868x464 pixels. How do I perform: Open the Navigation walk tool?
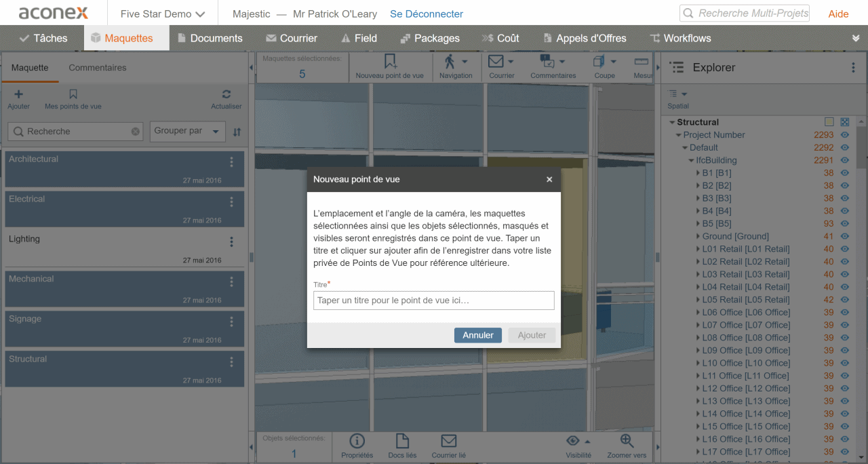pyautogui.click(x=456, y=67)
